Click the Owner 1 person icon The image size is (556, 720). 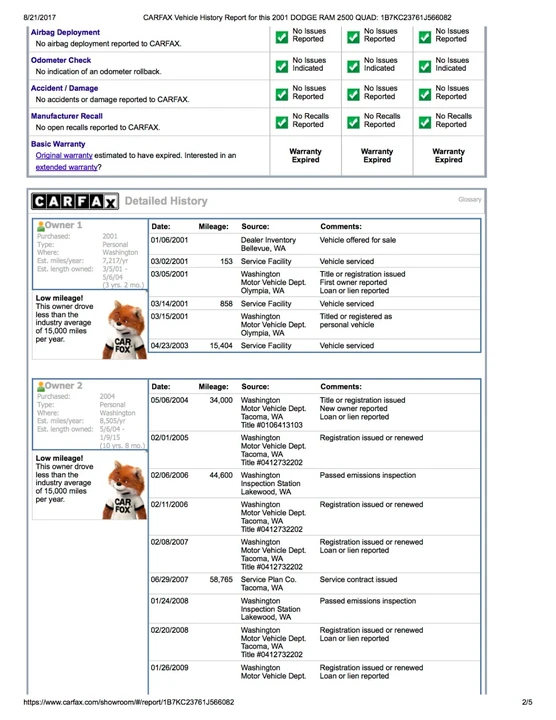(41, 226)
